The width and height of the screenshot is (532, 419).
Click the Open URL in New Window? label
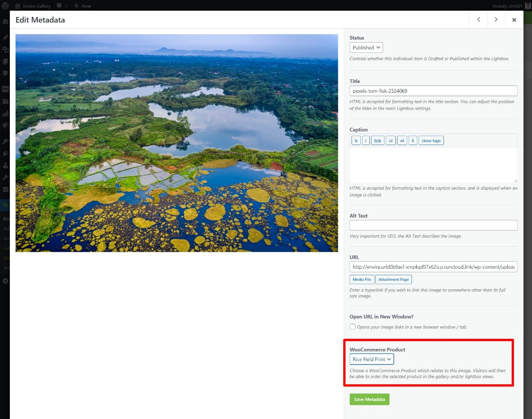(x=381, y=316)
